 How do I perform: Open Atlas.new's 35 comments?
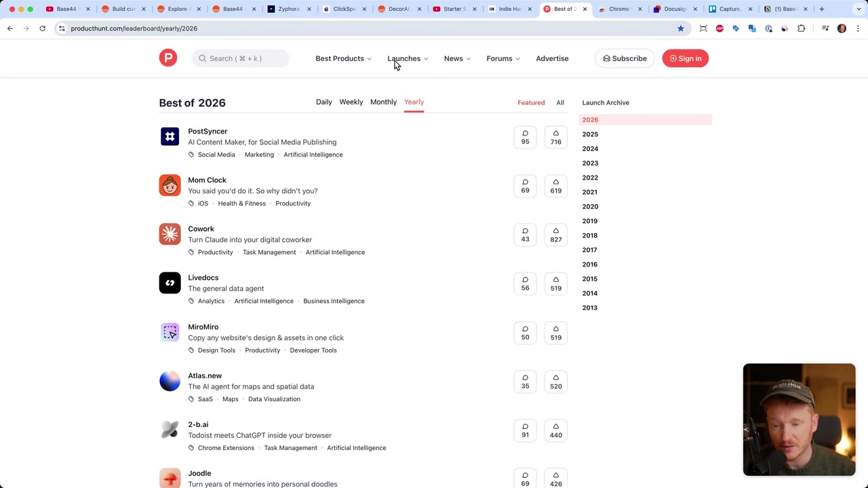pos(525,382)
